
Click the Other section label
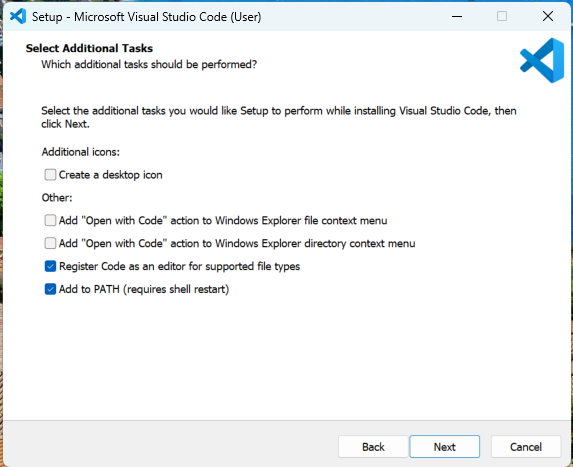click(57, 198)
